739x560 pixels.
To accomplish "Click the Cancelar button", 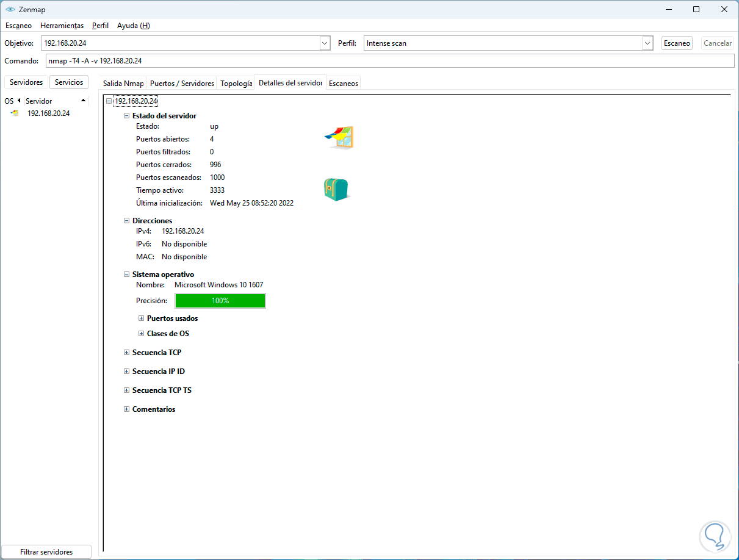I will tap(717, 43).
